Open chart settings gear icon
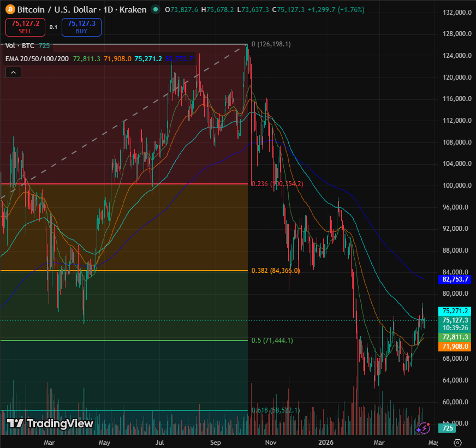Screen dimensions: 476x448 457,443
